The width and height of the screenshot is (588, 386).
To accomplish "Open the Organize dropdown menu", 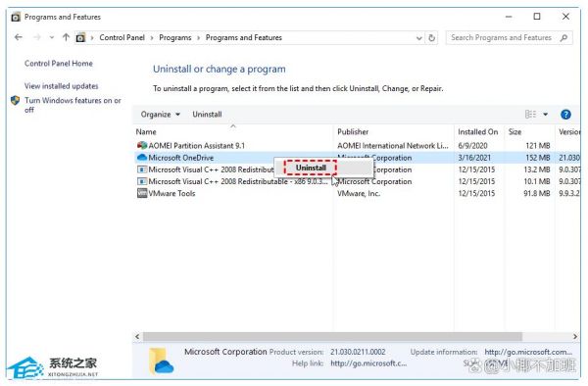I will click(x=160, y=115).
